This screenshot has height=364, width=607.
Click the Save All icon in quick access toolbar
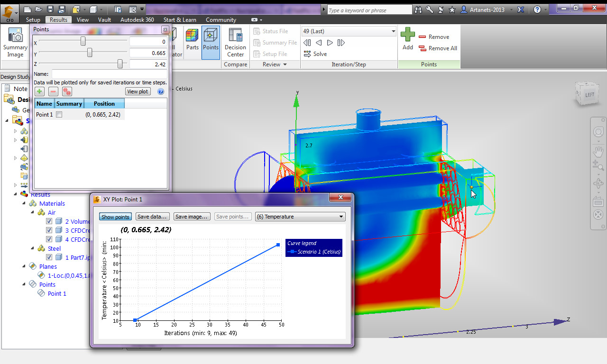pyautogui.click(x=62, y=9)
